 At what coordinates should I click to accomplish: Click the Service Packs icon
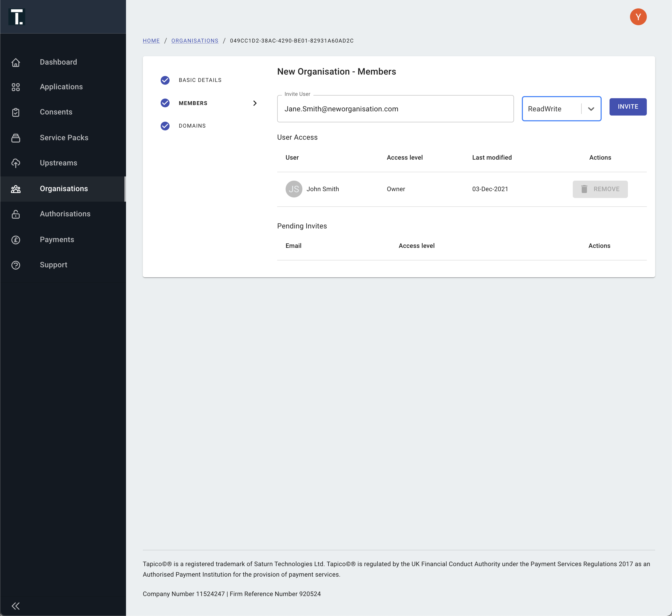coord(16,138)
